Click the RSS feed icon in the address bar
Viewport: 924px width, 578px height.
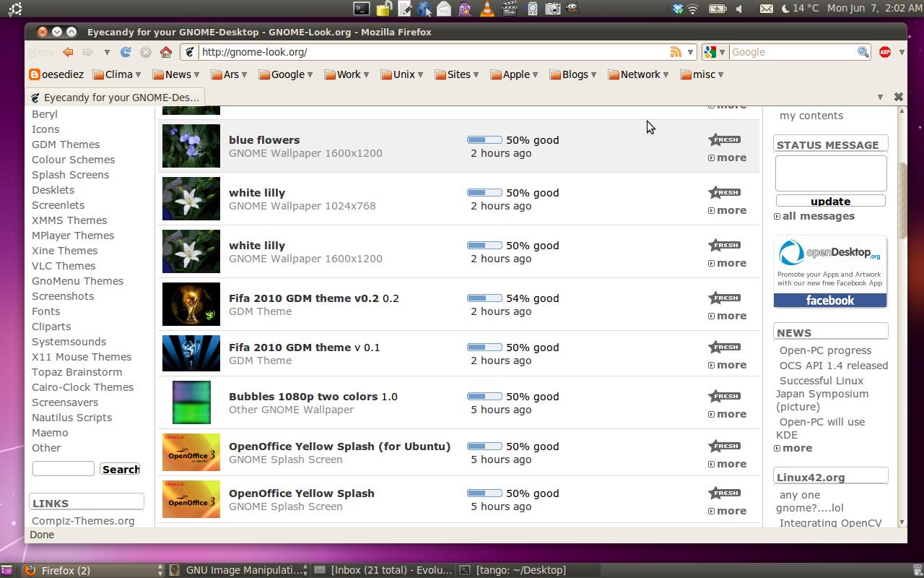[x=676, y=52]
